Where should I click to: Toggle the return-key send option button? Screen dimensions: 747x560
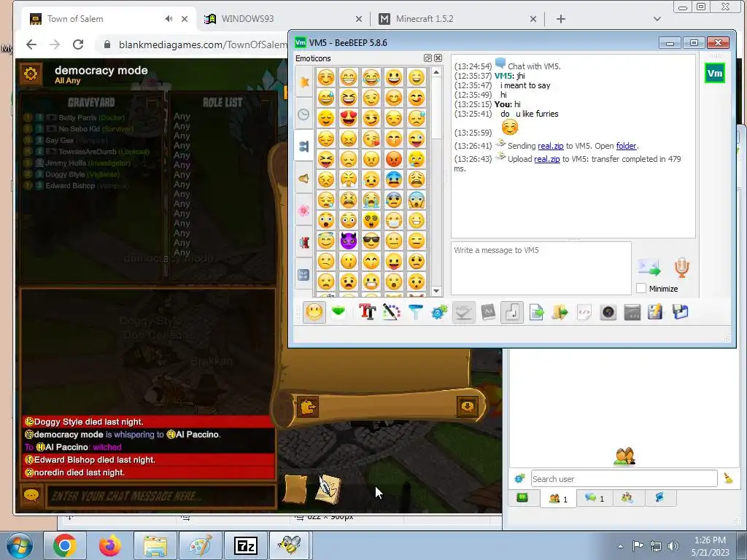tap(512, 312)
